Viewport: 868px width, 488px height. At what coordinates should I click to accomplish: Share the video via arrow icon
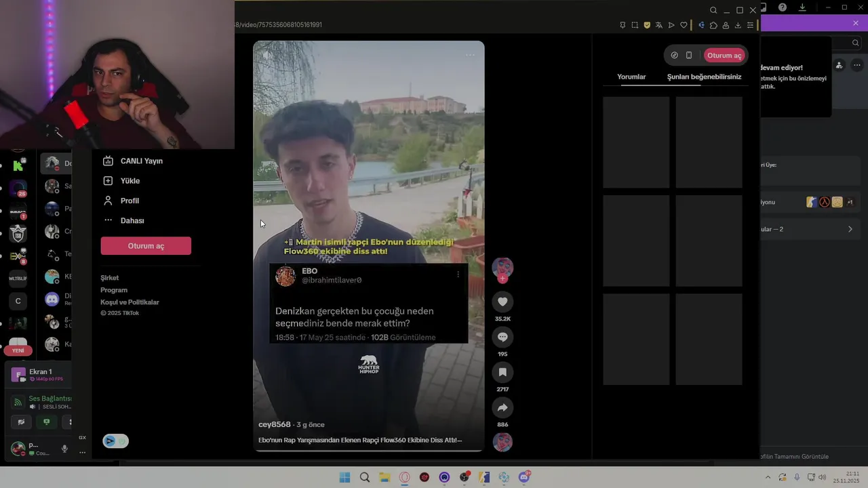[502, 407]
